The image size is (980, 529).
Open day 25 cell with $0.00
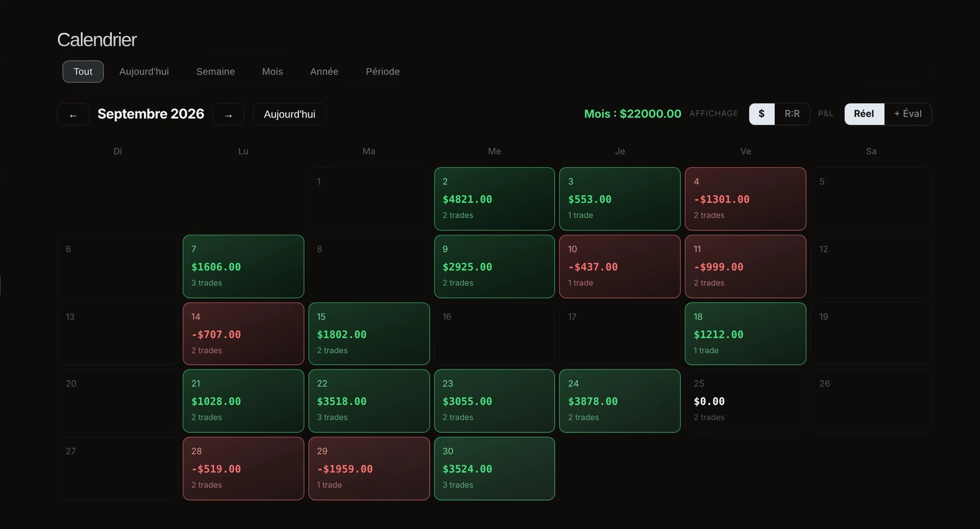(745, 401)
